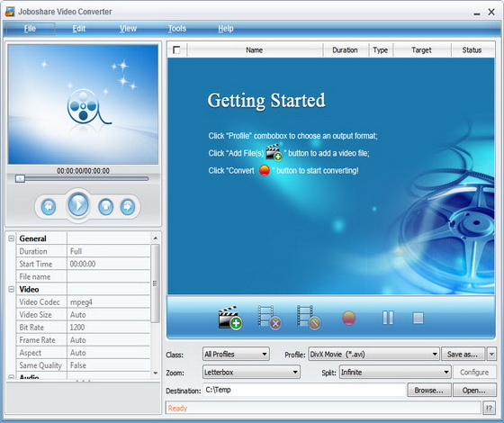Click the Clear list filmstrip icon
The width and height of the screenshot is (504, 423).
pos(309,318)
